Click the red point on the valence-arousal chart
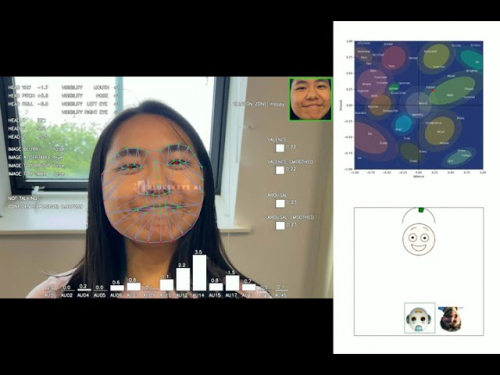Screen dimensions: 500x375 tap(432, 90)
